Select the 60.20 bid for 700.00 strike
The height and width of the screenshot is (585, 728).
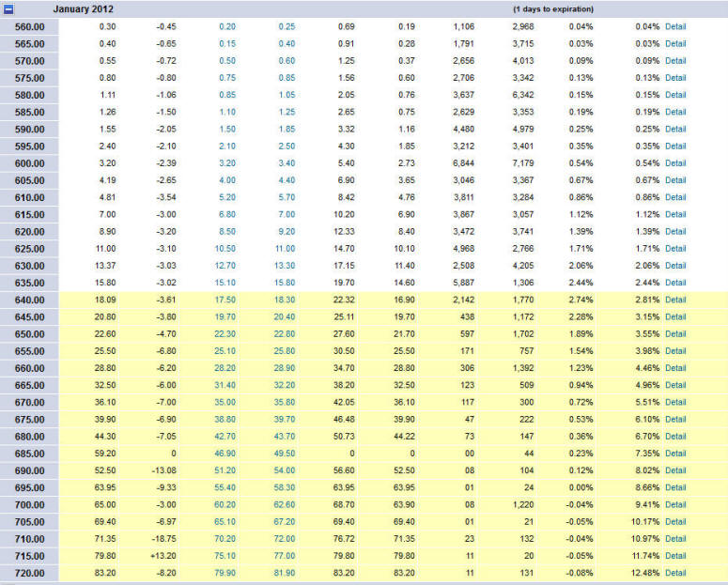coord(225,504)
